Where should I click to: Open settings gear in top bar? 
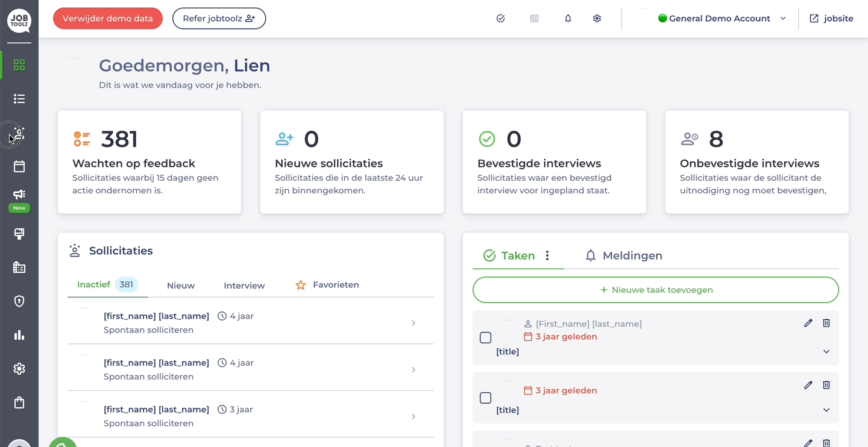[597, 19]
